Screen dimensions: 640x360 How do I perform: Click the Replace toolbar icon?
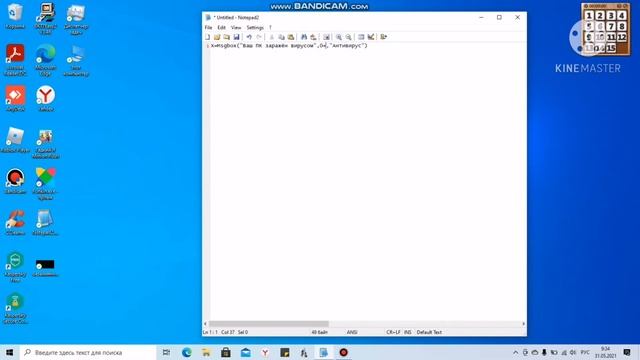pos(313,37)
